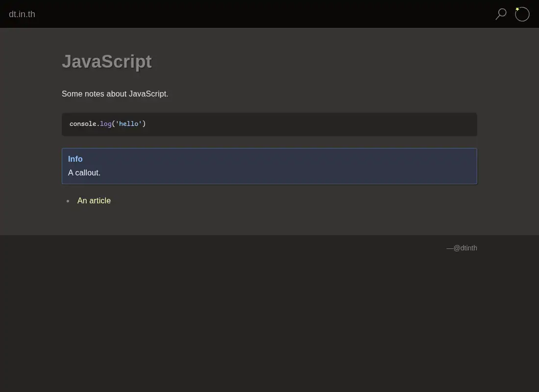Open the search magnifier icon

click(x=501, y=14)
